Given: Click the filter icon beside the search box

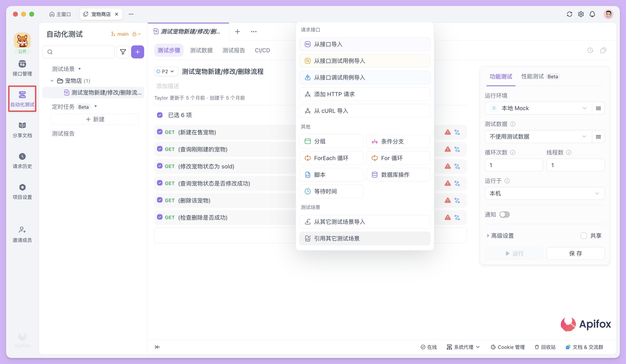Looking at the screenshot, I should (123, 52).
